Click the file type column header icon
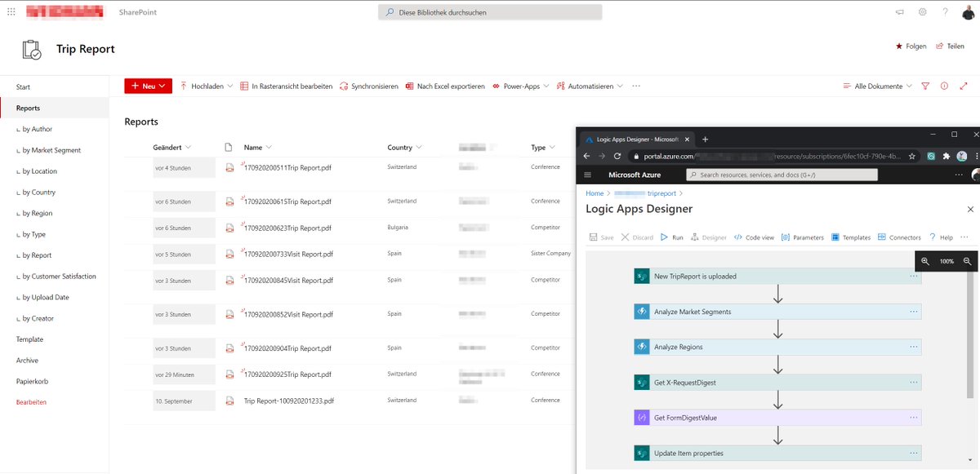This screenshot has height=474, width=980. click(x=229, y=148)
